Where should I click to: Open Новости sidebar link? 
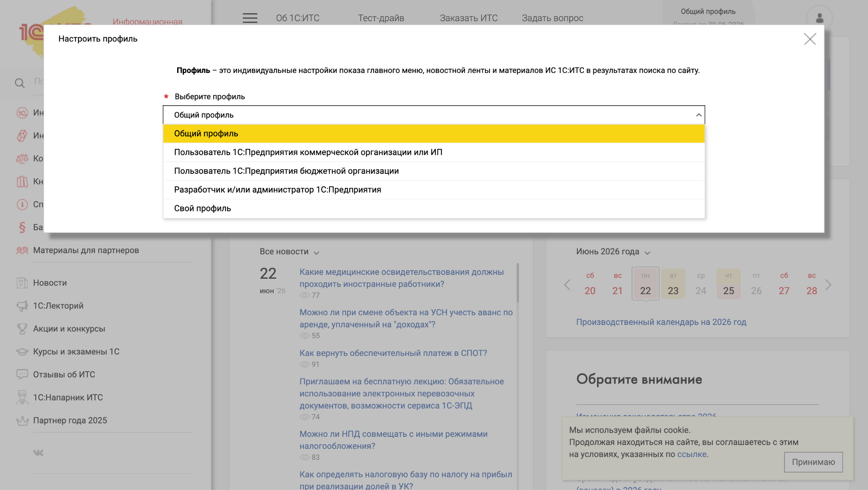point(50,283)
